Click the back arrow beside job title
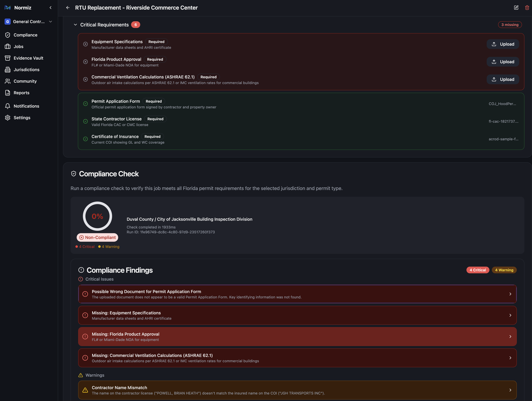 tap(68, 8)
